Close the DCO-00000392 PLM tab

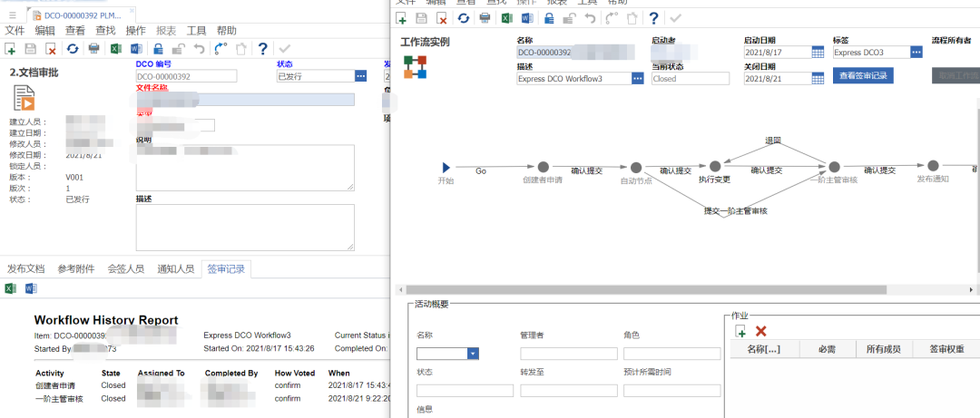tap(132, 11)
